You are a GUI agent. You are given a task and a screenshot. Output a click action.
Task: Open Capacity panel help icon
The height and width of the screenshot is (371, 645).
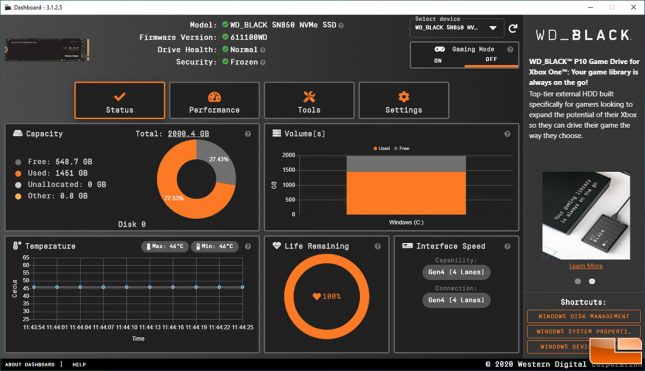[x=248, y=134]
